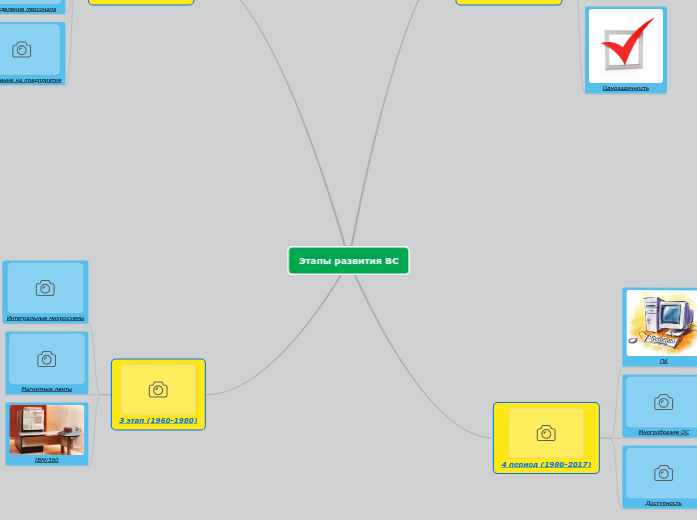Click the red checkmark image

626,45
